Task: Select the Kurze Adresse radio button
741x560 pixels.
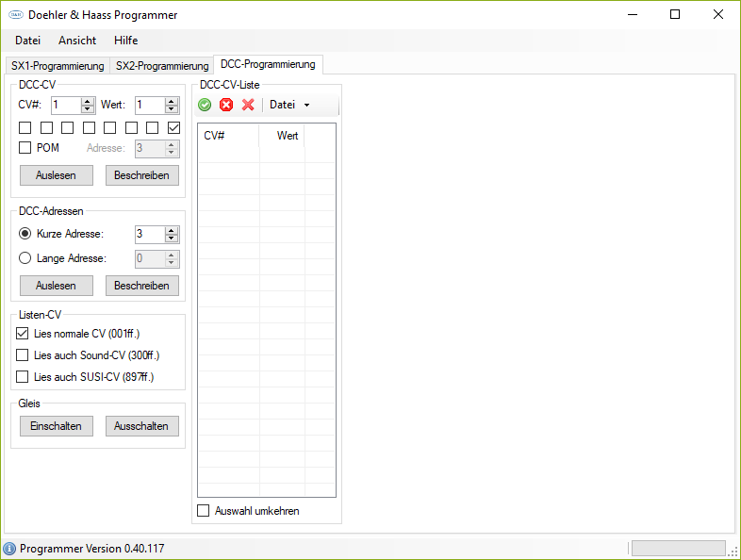Action: 25,234
